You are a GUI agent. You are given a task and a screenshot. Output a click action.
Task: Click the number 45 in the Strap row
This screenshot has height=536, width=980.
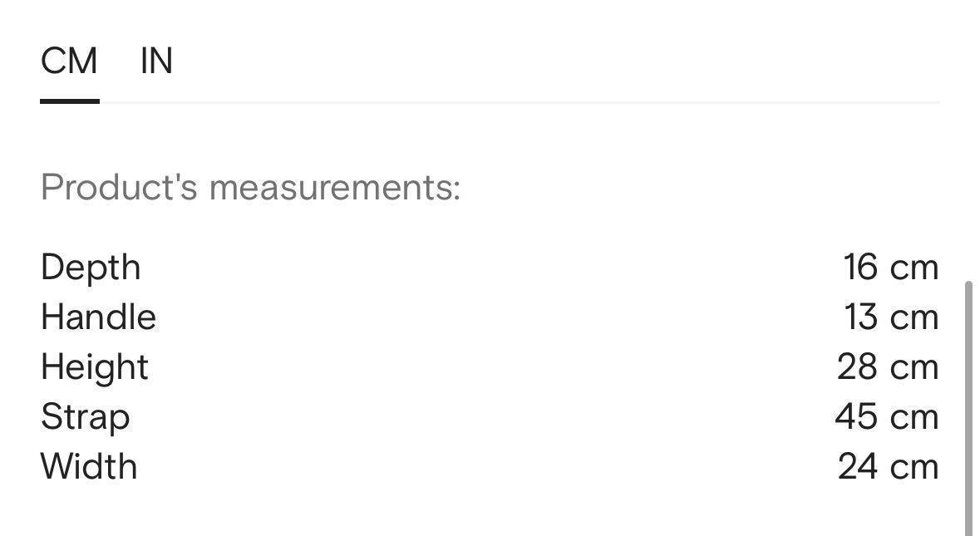[x=856, y=417]
